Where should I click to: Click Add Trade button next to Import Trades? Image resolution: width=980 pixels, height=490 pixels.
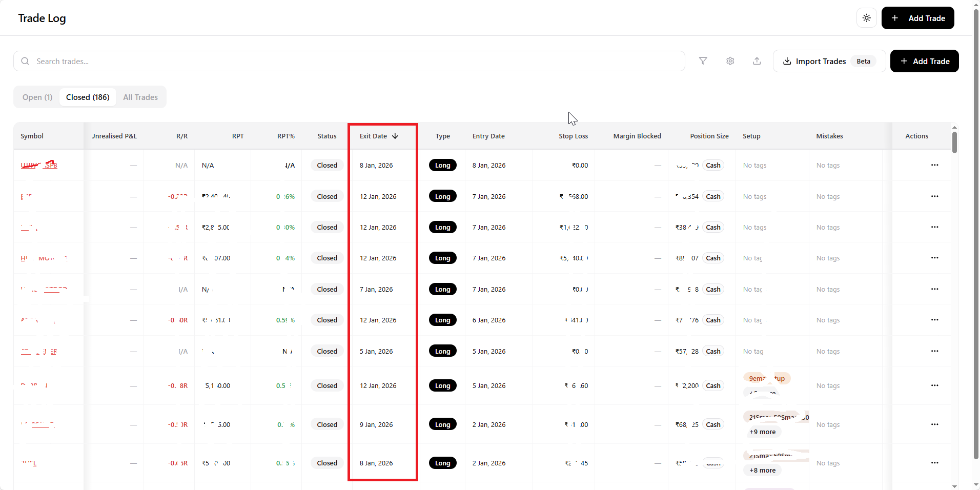tap(924, 61)
